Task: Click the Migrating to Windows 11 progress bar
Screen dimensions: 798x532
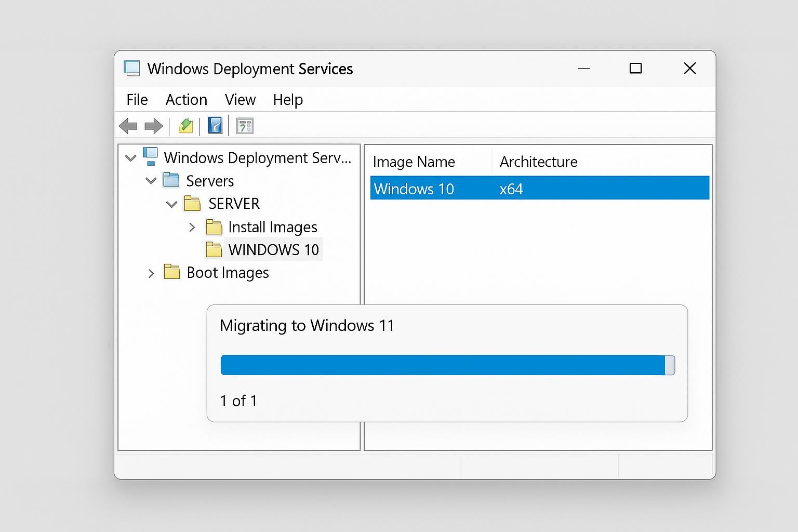Action: click(447, 365)
